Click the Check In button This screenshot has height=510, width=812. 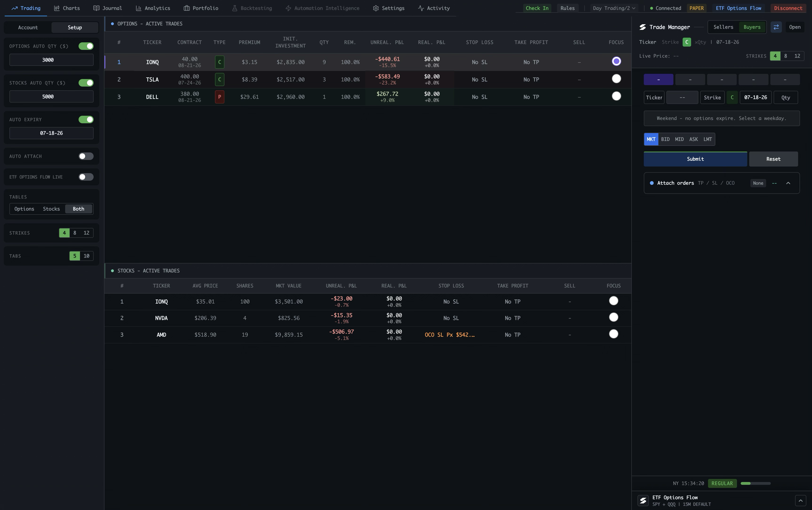[537, 8]
